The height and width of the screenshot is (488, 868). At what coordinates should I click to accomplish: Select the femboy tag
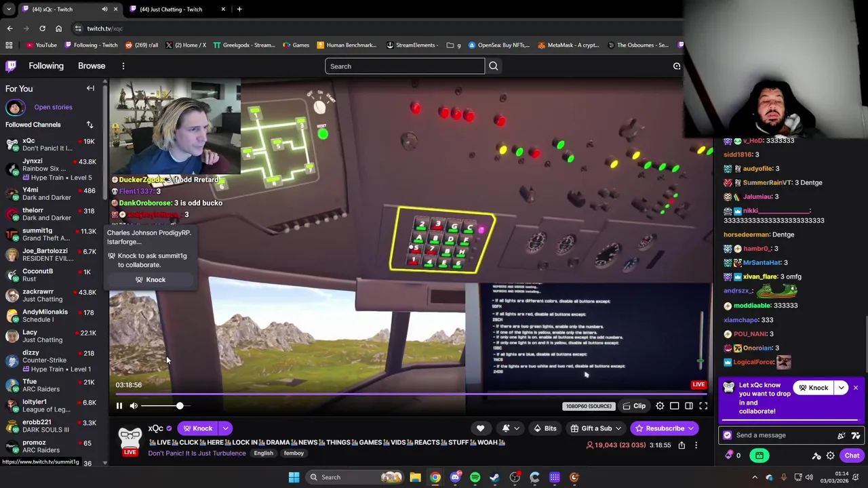coord(294,453)
